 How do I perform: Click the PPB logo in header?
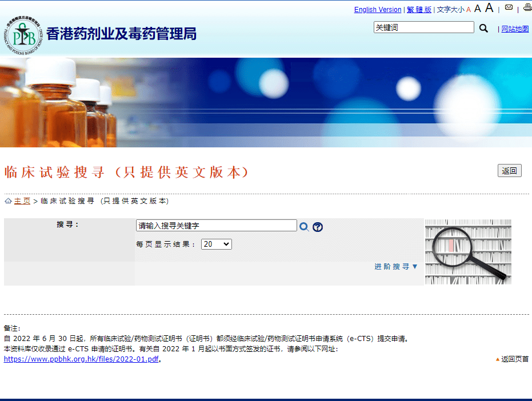pyautogui.click(x=23, y=35)
